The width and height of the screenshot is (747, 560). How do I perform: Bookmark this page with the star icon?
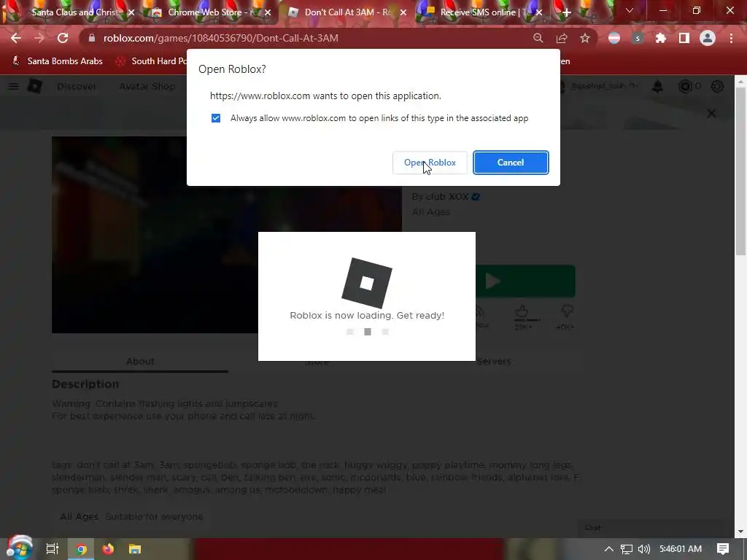pyautogui.click(x=585, y=38)
